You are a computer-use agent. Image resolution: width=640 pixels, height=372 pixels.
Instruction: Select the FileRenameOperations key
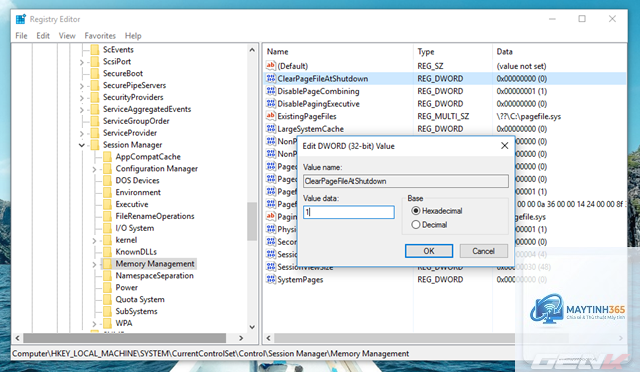click(x=155, y=216)
